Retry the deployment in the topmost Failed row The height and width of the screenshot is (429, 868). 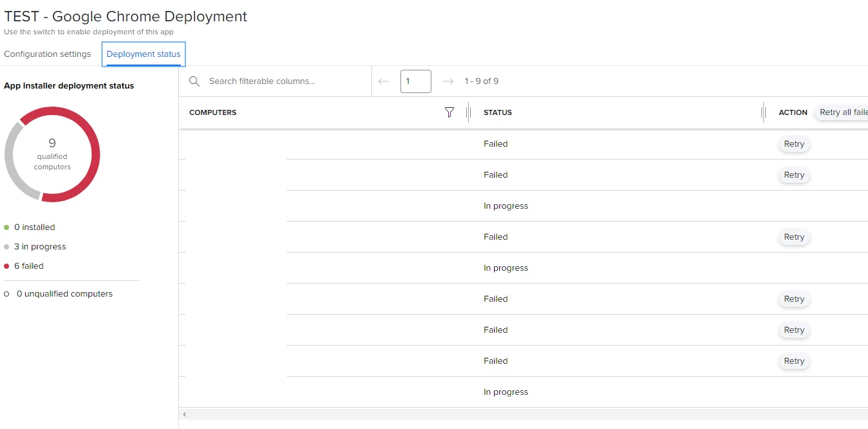794,144
